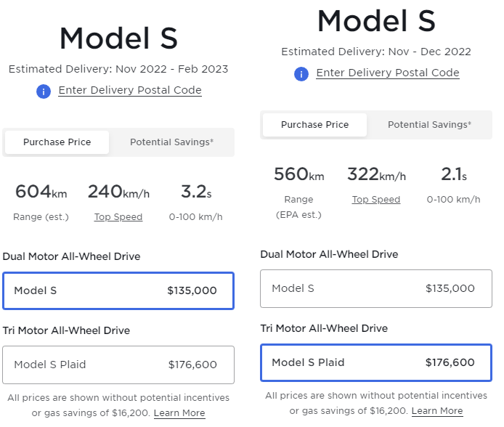Click left panel Model S heading
Image resolution: width=504 pixels, height=427 pixels.
pos(118,38)
